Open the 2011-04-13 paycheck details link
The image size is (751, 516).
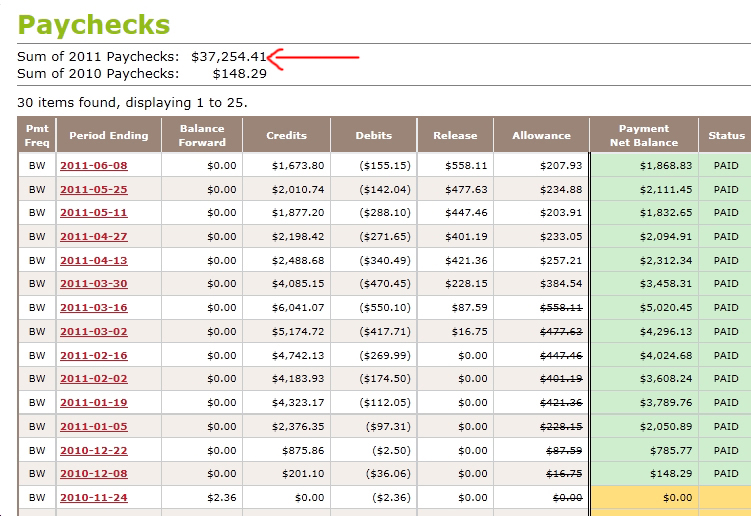coord(93,260)
